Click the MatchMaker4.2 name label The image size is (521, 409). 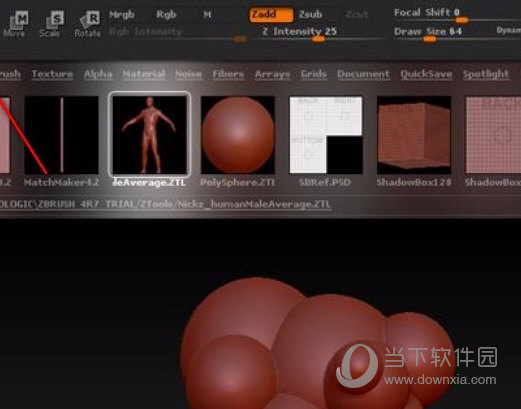[x=61, y=183]
